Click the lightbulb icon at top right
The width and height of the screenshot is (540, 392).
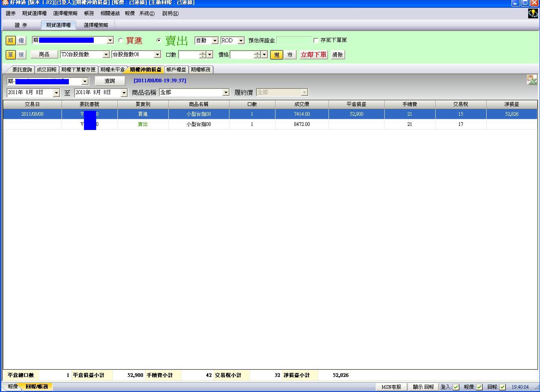point(533,13)
